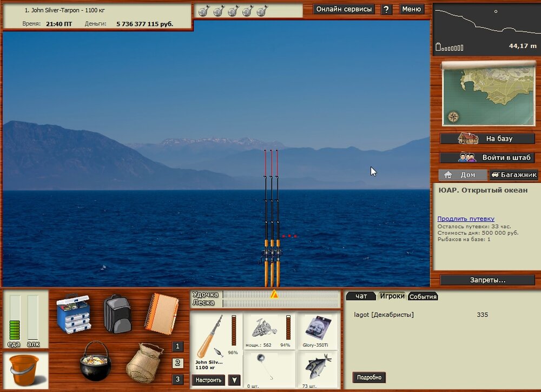The image size is (541, 392).
Task: Click the orange bucket
Action: [25, 370]
